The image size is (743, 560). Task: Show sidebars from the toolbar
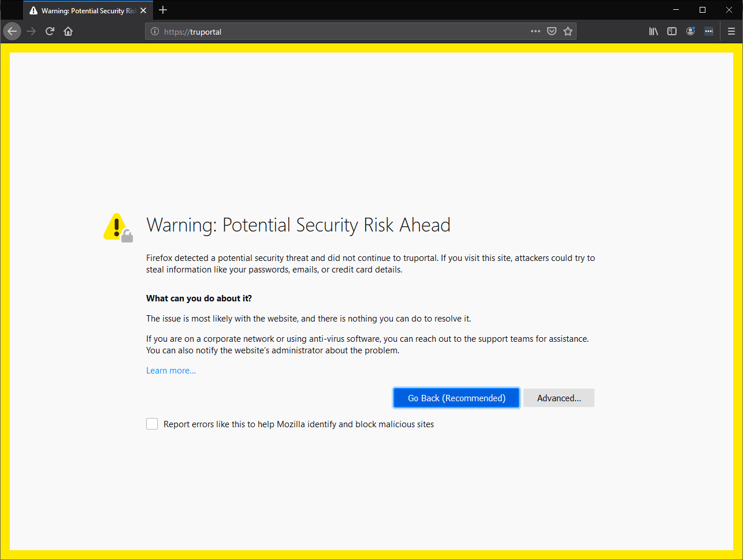(672, 31)
